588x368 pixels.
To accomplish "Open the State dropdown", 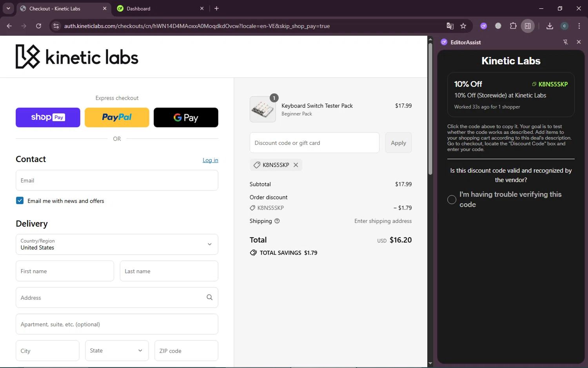I will [117, 351].
